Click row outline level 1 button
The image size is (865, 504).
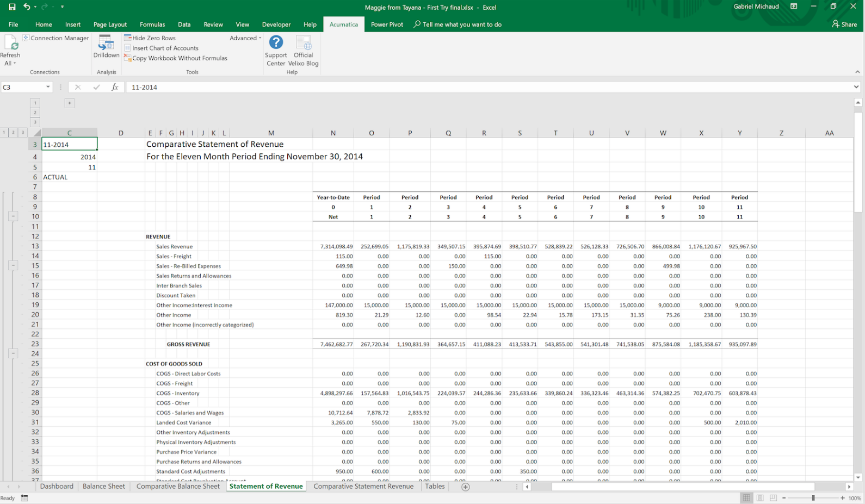pos(4,132)
